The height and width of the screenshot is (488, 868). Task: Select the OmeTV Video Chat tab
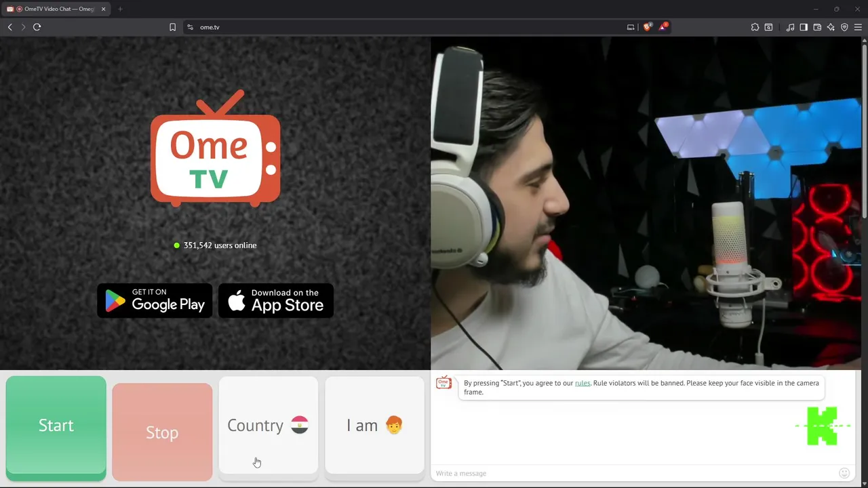(x=56, y=9)
